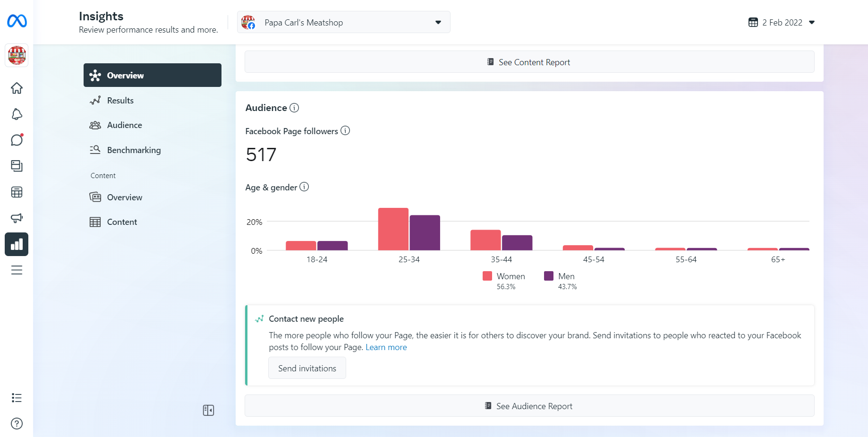
Task: Click the calendar icon beside the date
Action: pos(753,22)
